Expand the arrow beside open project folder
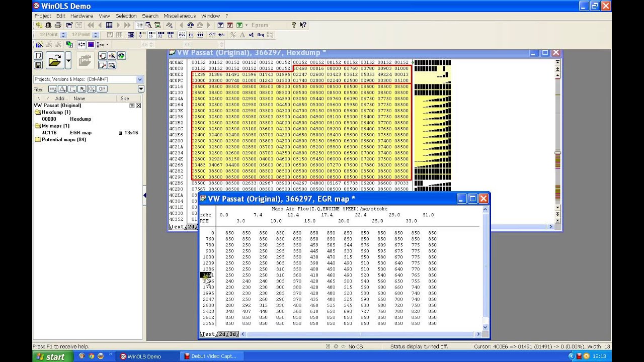Screen dimensions: 644x362 click(68, 60)
